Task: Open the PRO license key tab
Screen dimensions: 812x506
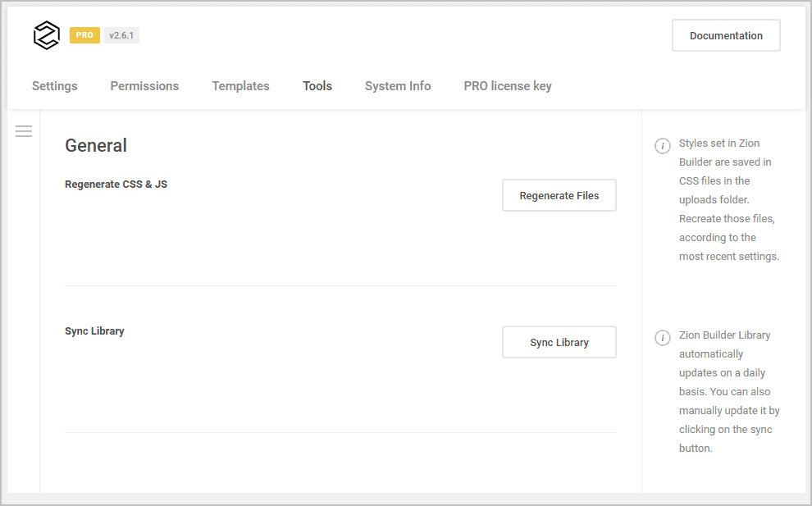Action: tap(507, 85)
